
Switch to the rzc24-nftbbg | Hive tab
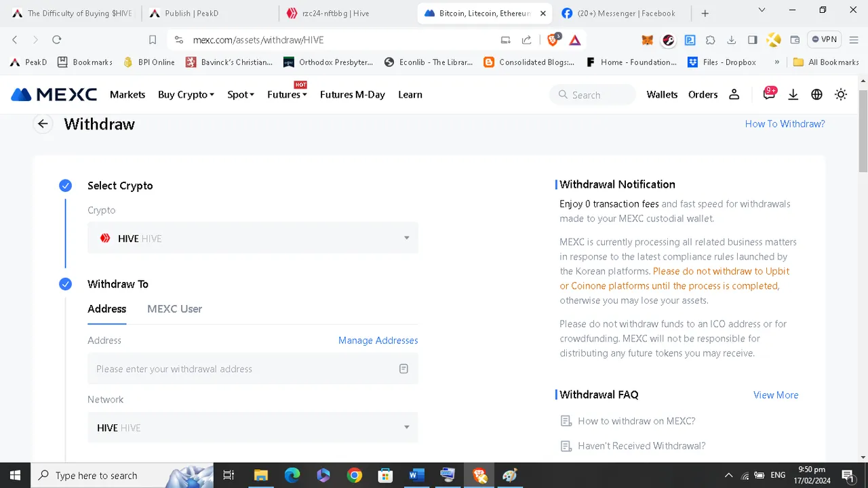click(347, 13)
